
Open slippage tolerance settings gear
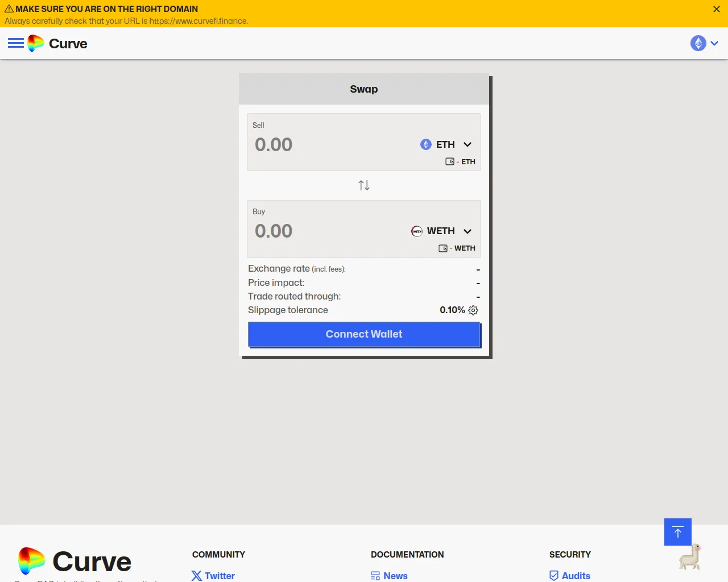[x=473, y=310]
